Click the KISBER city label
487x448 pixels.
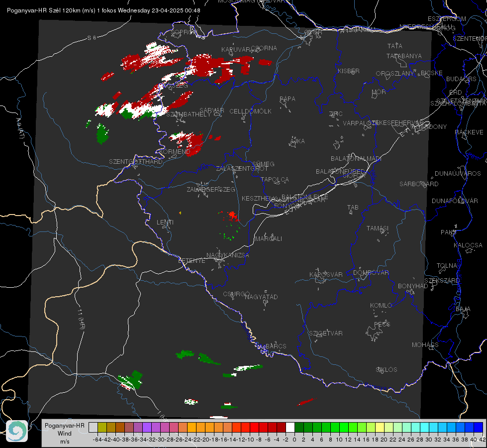pos(349,71)
